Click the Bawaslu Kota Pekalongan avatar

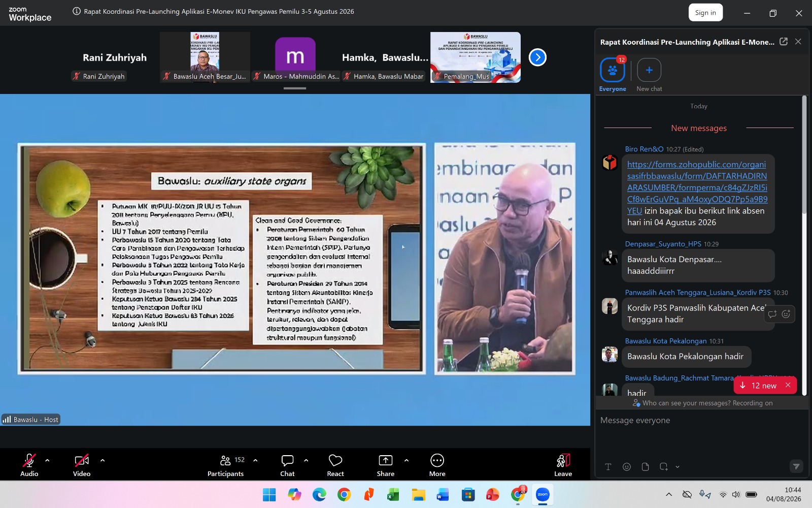610,355
